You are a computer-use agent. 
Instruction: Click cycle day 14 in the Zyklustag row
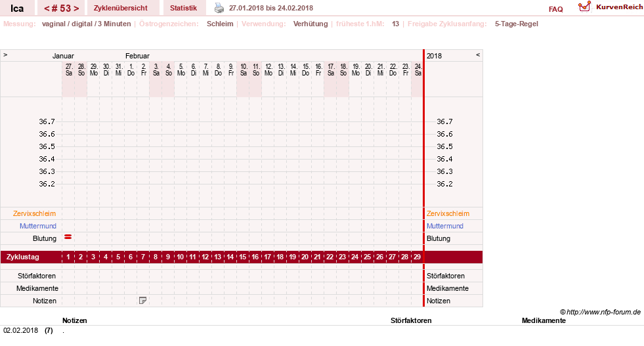(x=230, y=257)
